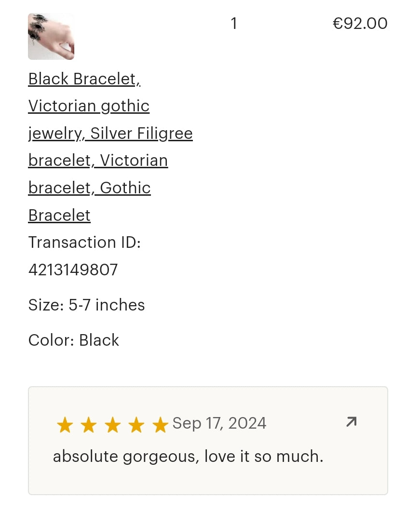This screenshot has height=513, width=420.
Task: Click the "absolute gorgeous" review text
Action: 188,456
